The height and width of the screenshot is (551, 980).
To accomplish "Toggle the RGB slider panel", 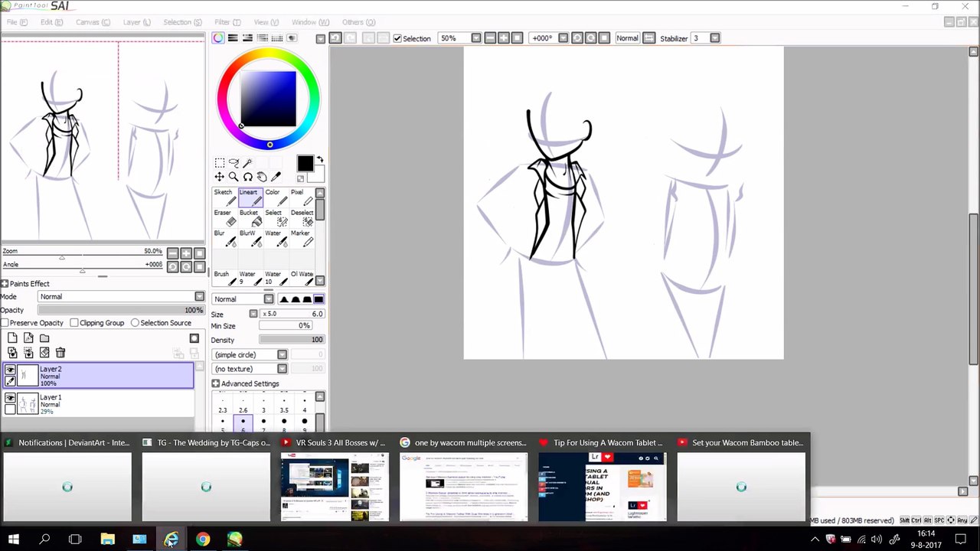I will [x=233, y=38].
